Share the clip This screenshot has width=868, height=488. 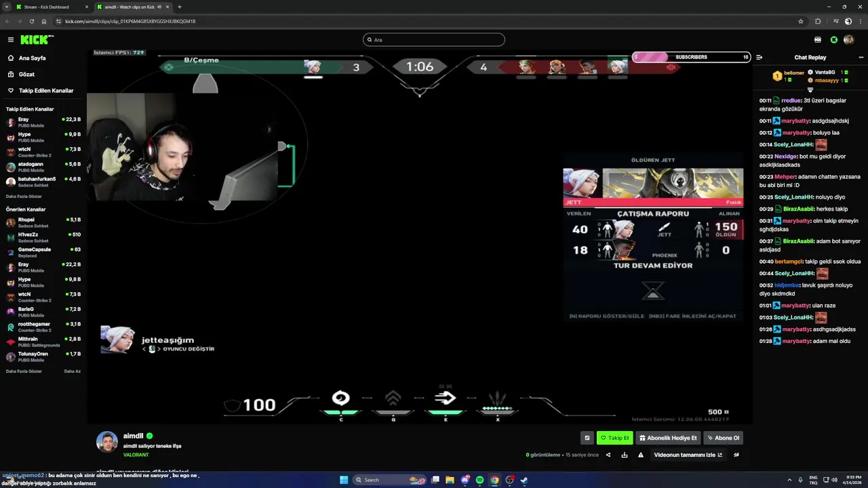click(608, 455)
